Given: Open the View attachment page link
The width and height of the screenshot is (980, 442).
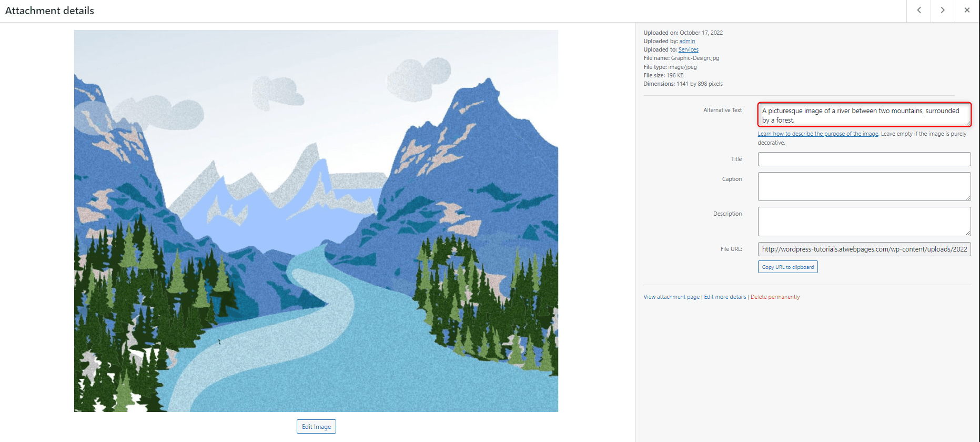Looking at the screenshot, I should click(671, 297).
